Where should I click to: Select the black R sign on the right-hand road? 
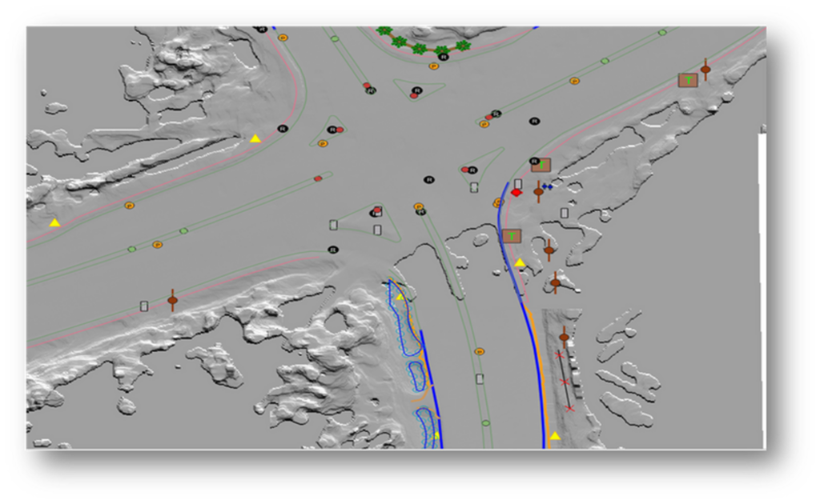click(533, 120)
